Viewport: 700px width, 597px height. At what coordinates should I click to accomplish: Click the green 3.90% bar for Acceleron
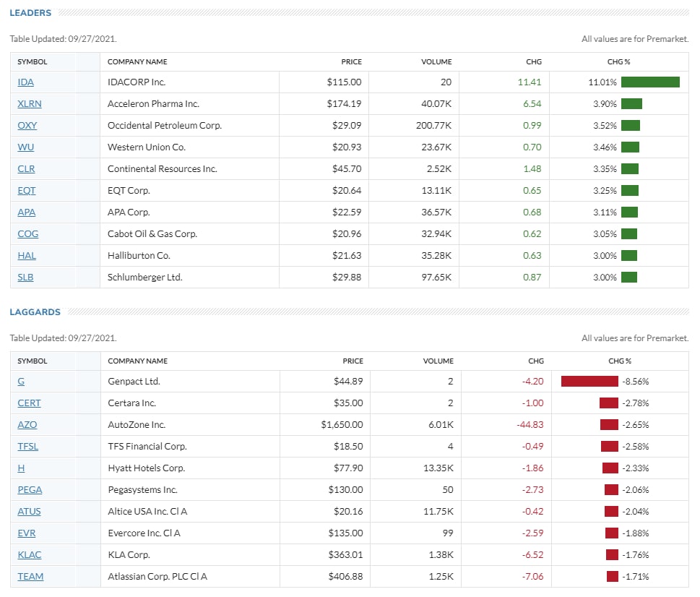[x=631, y=103]
